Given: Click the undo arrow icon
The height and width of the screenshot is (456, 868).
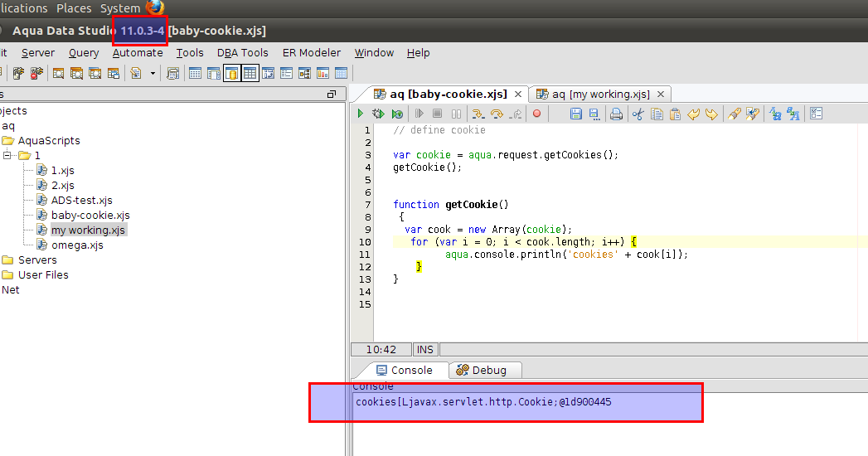Looking at the screenshot, I should click(x=693, y=114).
